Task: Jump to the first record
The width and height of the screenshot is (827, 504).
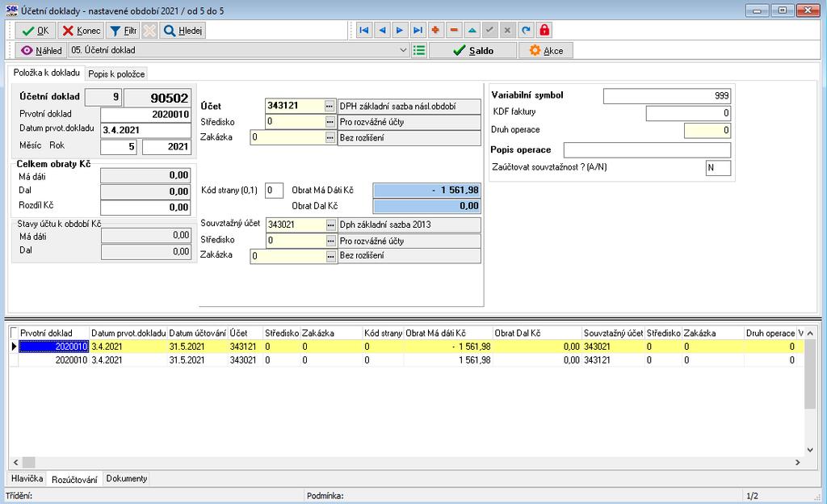Action: pos(364,30)
